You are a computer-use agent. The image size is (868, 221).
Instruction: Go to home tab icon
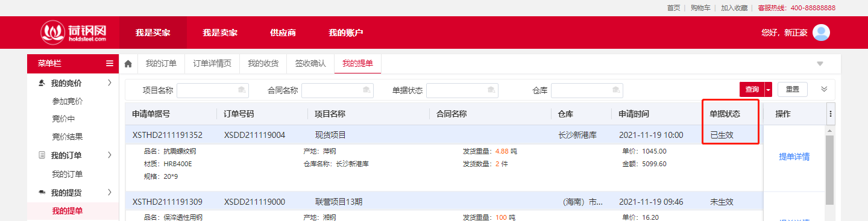[128, 64]
